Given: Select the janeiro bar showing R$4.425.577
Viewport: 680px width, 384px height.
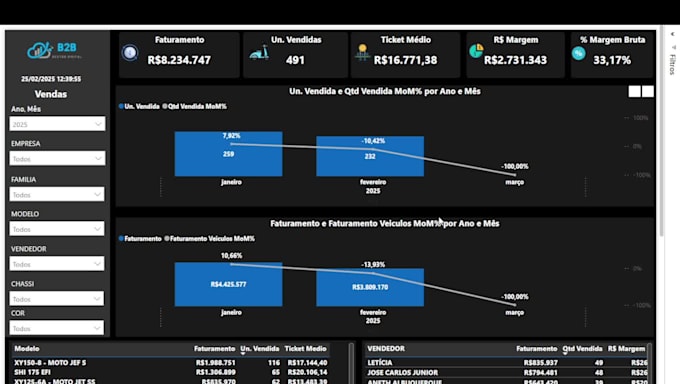Looking at the screenshot, I should (229, 284).
